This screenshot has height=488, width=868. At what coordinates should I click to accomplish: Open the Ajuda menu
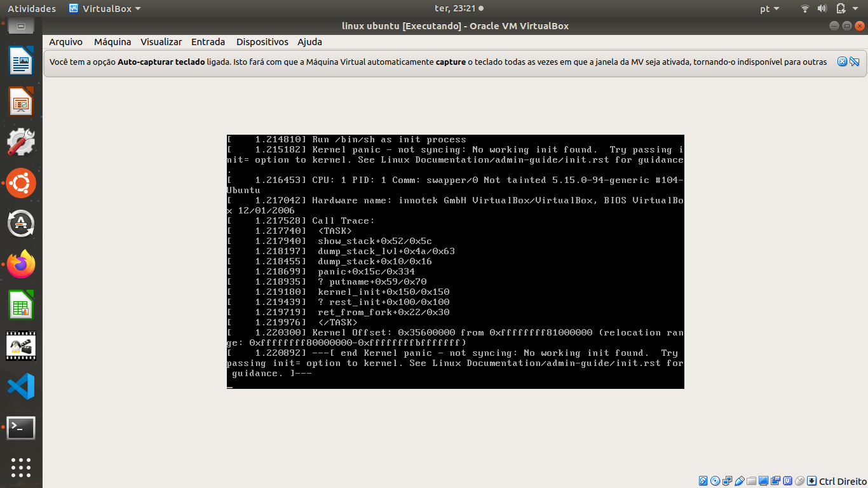(x=309, y=42)
